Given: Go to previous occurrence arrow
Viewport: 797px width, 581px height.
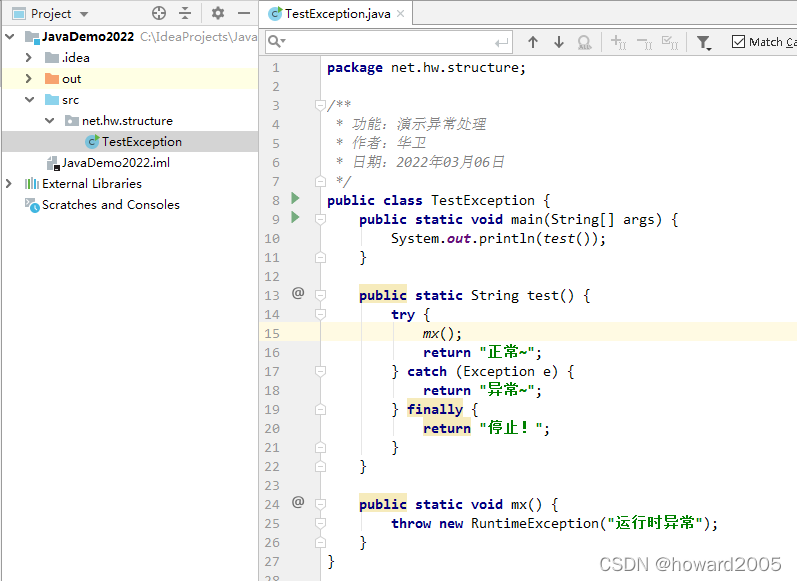Looking at the screenshot, I should pyautogui.click(x=533, y=42).
